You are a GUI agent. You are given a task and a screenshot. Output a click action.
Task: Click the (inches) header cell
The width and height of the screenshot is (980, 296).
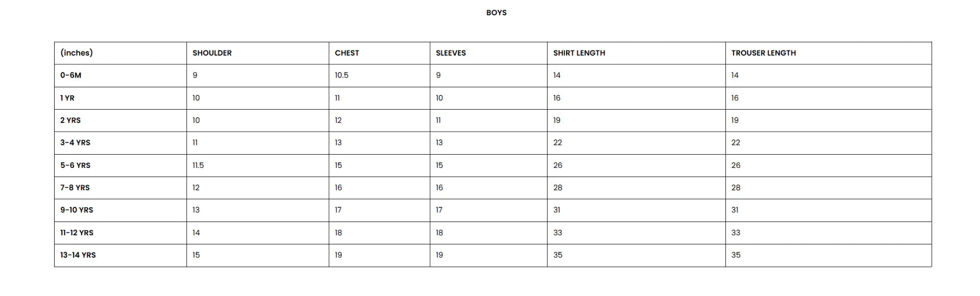pos(77,53)
